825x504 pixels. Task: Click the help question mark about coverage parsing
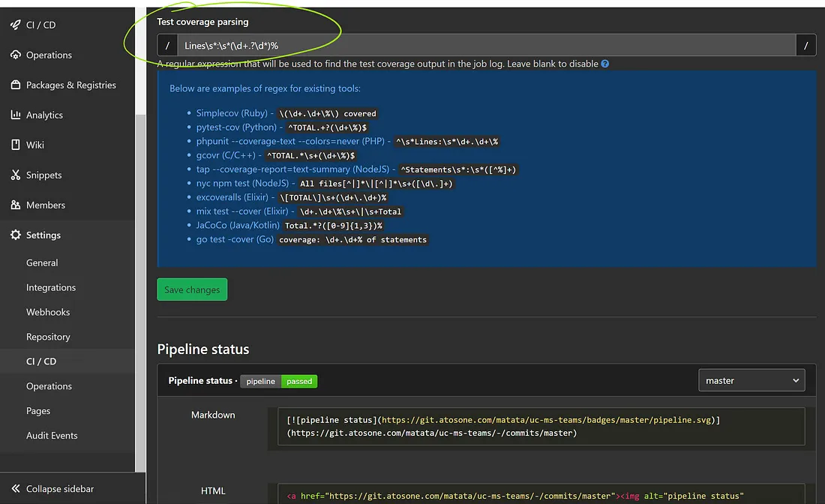pos(604,64)
